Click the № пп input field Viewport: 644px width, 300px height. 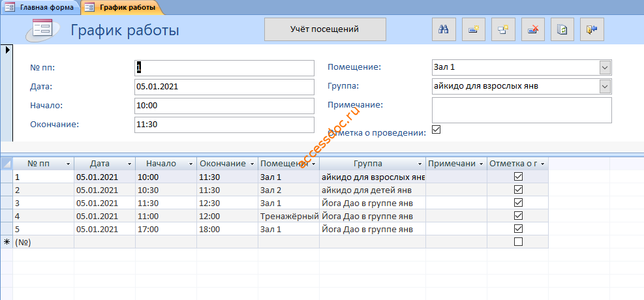(x=224, y=68)
